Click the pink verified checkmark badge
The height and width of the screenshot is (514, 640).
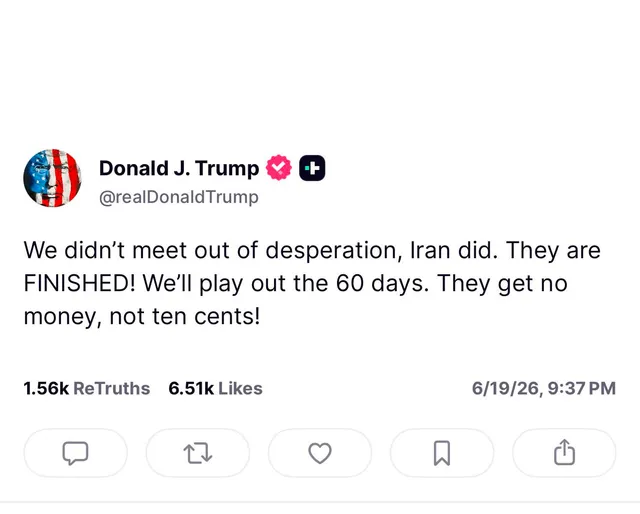(279, 168)
